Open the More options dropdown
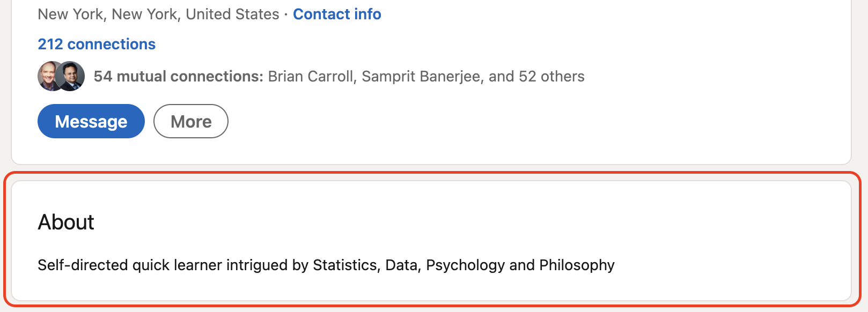Viewport: 868px width, 312px height. click(191, 121)
